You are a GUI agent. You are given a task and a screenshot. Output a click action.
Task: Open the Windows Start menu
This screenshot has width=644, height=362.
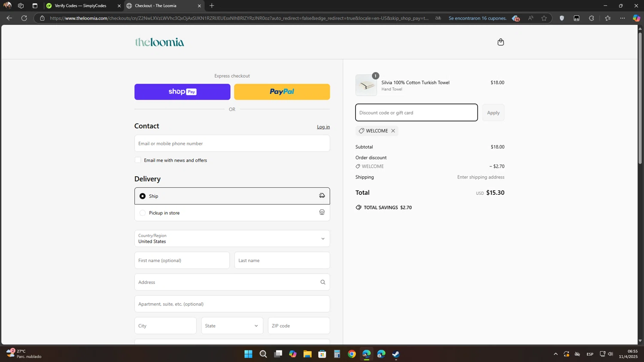tap(248, 354)
